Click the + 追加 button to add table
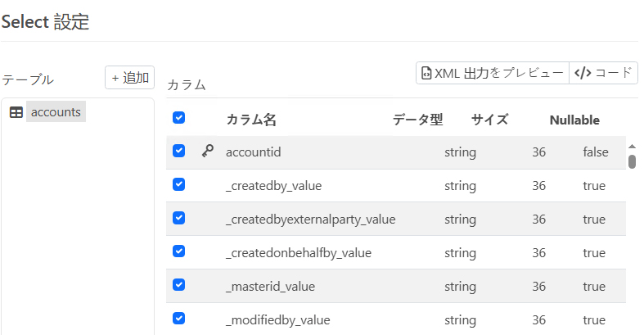This screenshot has width=644, height=335. click(129, 78)
